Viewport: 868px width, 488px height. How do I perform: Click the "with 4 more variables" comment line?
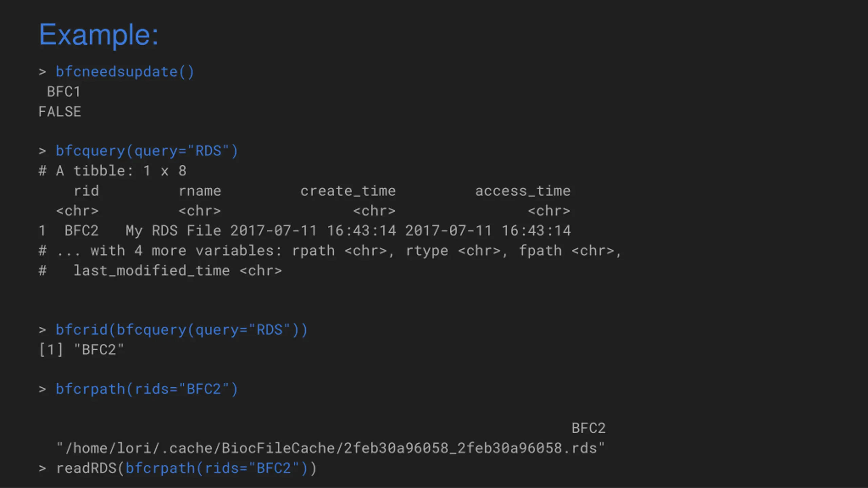coord(330,251)
